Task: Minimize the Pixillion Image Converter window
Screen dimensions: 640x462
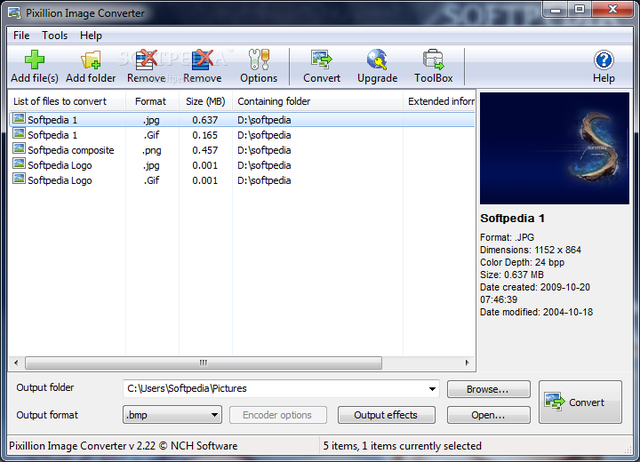Action: pyautogui.click(x=556, y=9)
